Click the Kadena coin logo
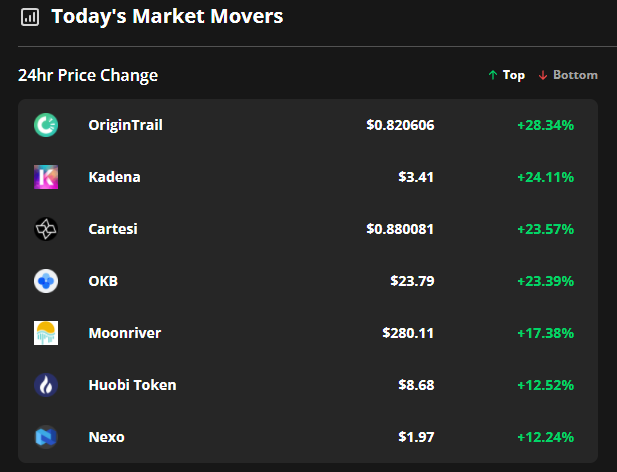The image size is (617, 472). pos(46,177)
